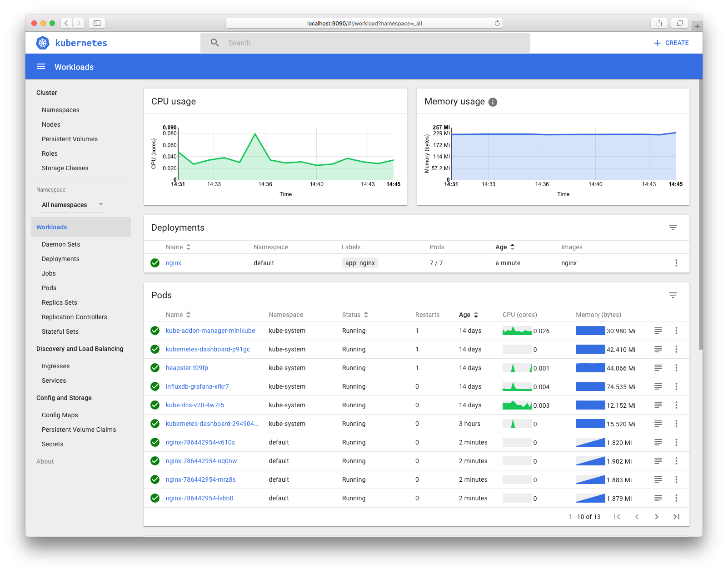Click the search magnifier icon
Screen dimensions: 728x573
(x=215, y=43)
